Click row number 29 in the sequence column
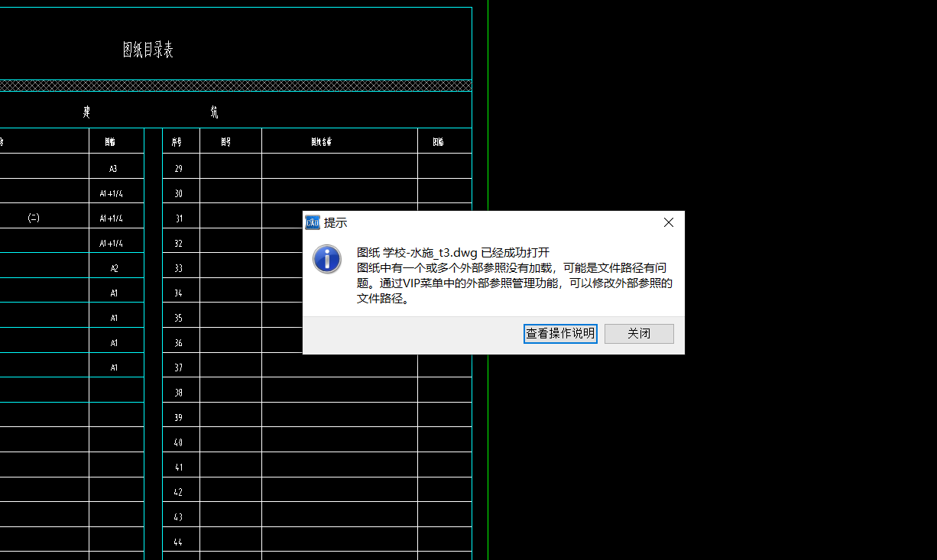This screenshot has width=937, height=560. 180,167
